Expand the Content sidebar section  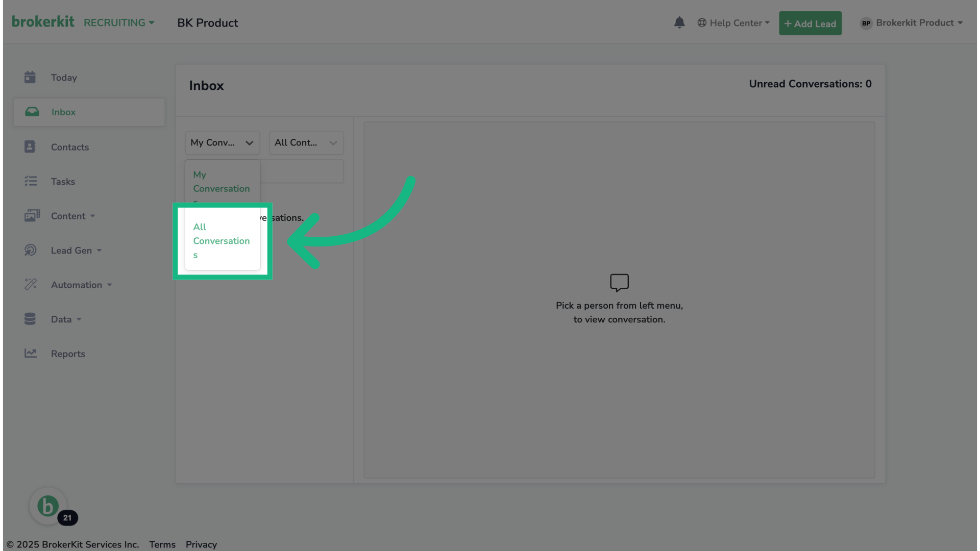tap(73, 216)
